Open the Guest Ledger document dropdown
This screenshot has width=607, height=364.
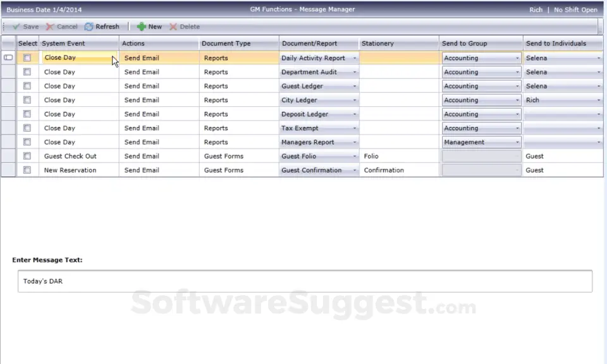point(354,86)
